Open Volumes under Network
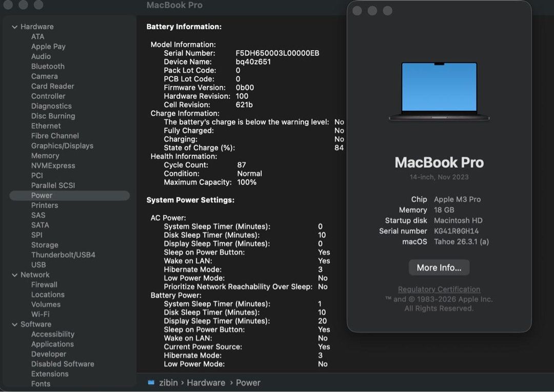This screenshot has width=554, height=392. point(46,304)
